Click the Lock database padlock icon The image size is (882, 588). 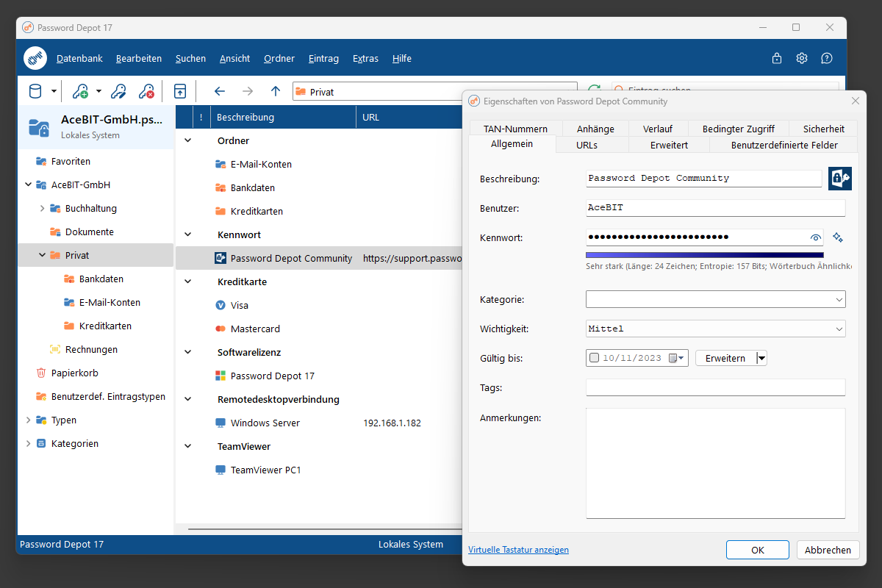coord(776,58)
